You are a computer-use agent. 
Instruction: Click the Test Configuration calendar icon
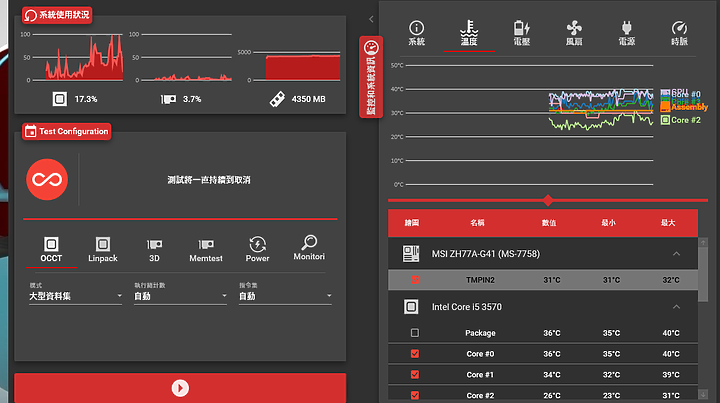(30, 131)
